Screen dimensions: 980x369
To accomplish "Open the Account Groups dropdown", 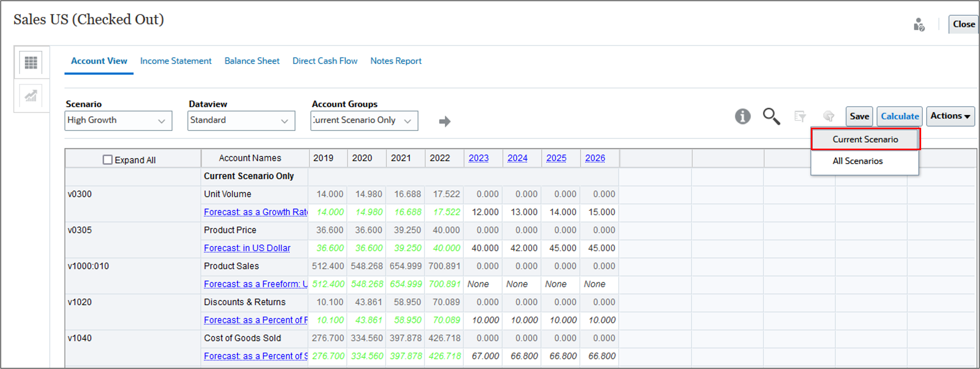I will [x=364, y=121].
